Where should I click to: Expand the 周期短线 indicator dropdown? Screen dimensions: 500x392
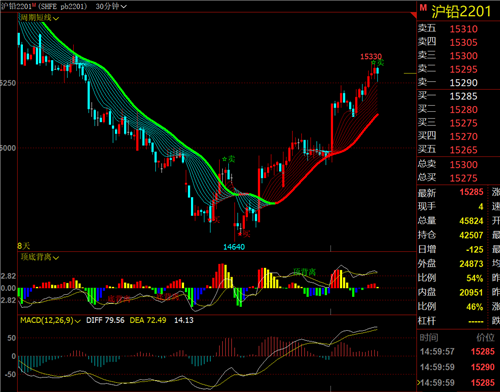tap(39, 18)
